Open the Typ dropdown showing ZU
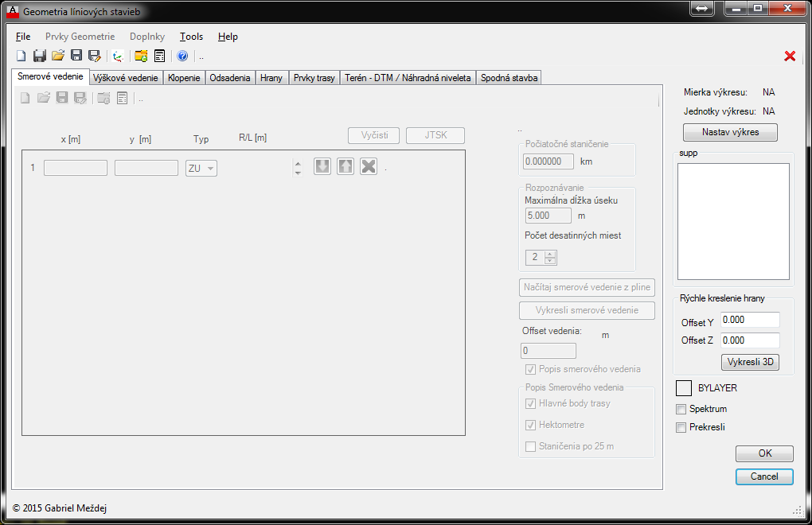Screen dimensions: 812x525 (201, 168)
